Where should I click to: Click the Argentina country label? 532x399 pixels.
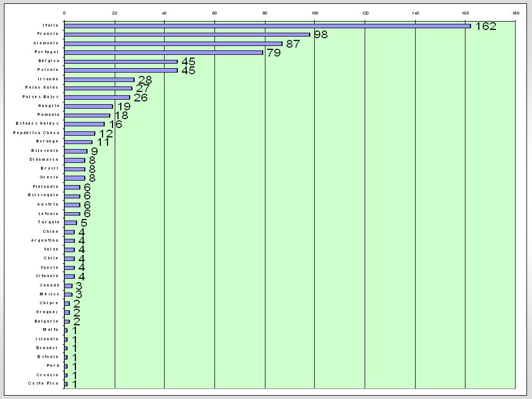(45, 241)
